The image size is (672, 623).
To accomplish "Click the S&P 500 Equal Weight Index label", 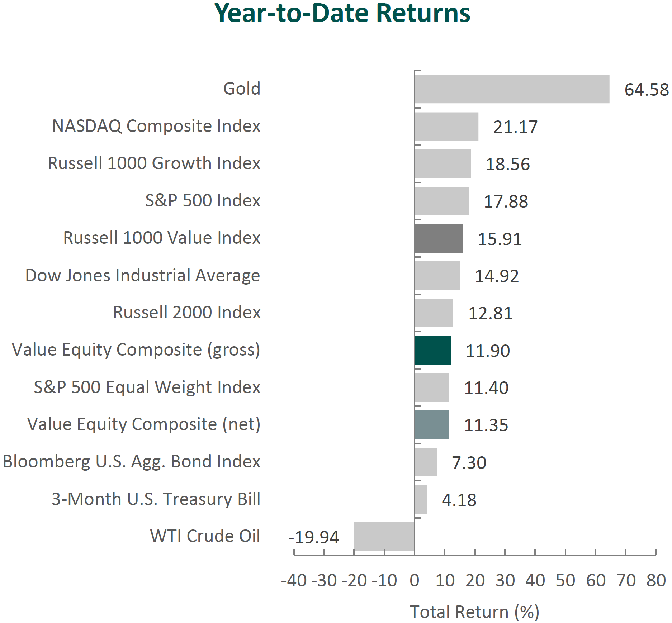I will (x=147, y=387).
